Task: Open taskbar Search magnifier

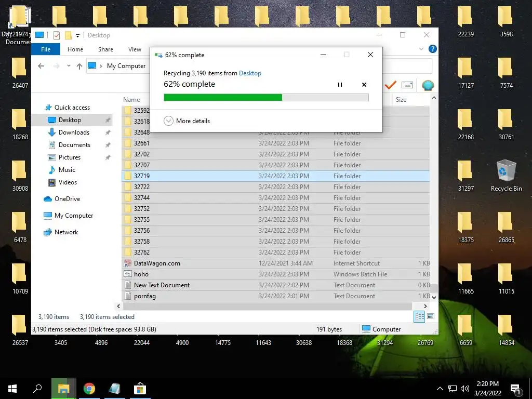Action: (37, 389)
